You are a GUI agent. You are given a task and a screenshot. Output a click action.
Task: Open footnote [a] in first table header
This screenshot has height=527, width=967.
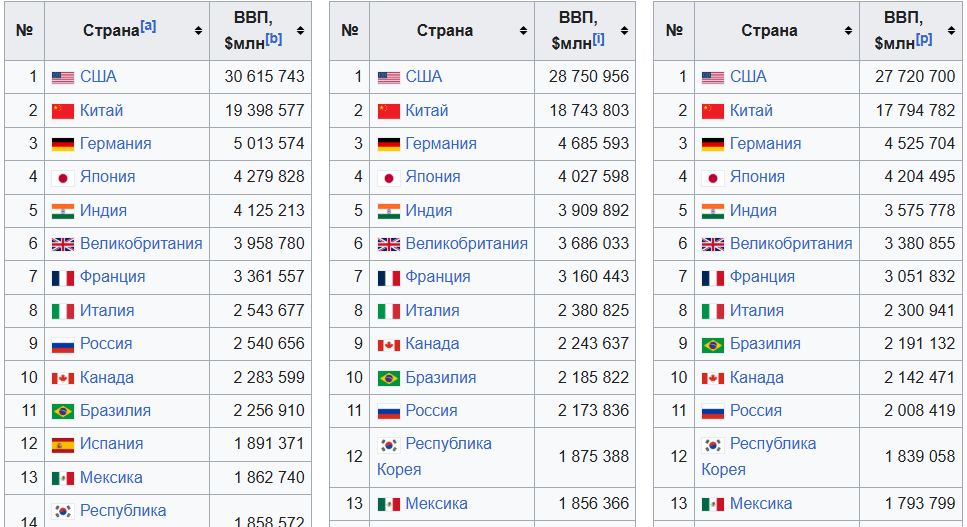point(148,26)
